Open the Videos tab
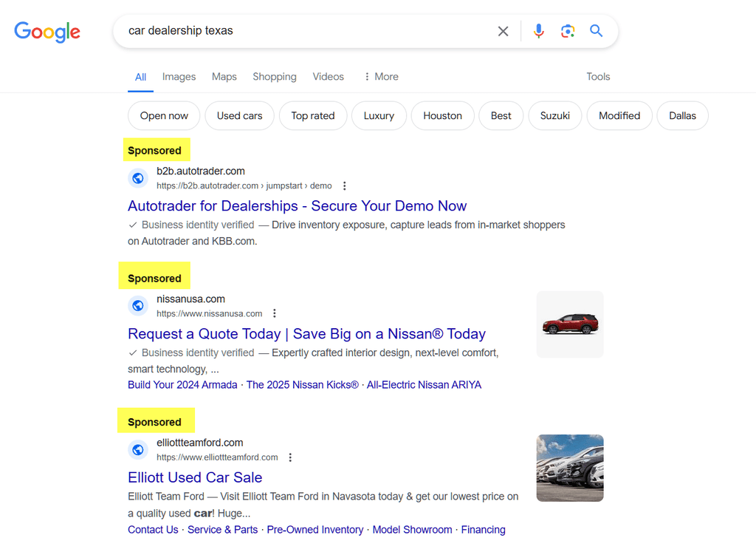 tap(328, 77)
